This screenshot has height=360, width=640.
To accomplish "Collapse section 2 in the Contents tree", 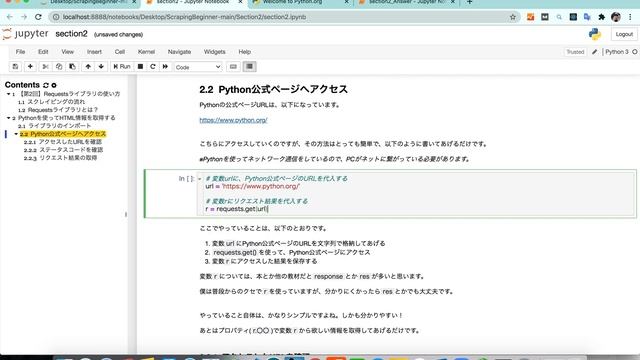I will (8, 118).
